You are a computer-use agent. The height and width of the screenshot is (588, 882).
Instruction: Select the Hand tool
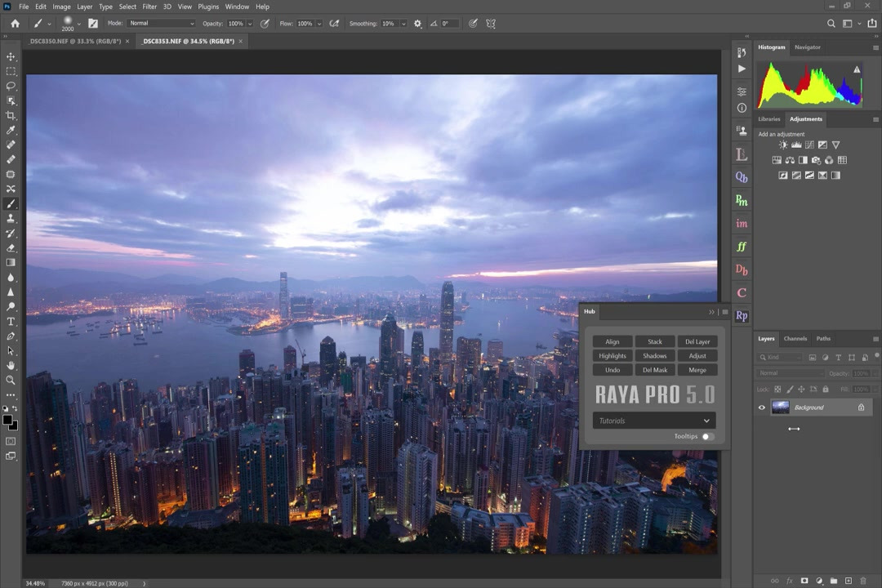coord(11,365)
